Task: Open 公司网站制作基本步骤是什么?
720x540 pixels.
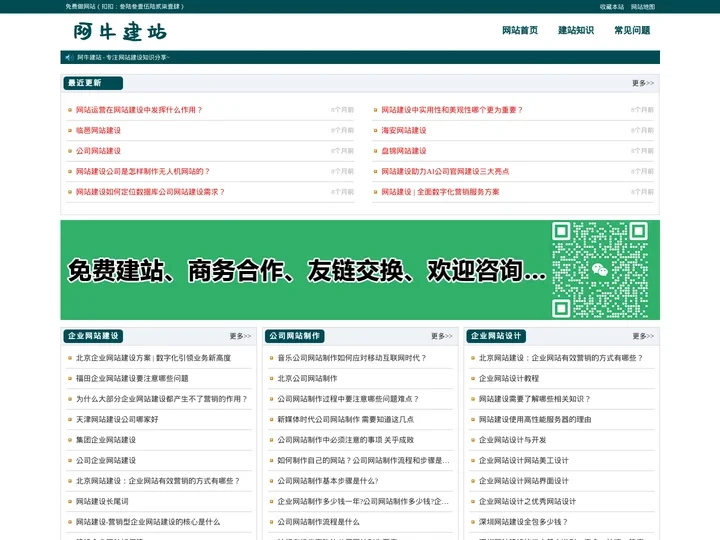Action: point(328,481)
